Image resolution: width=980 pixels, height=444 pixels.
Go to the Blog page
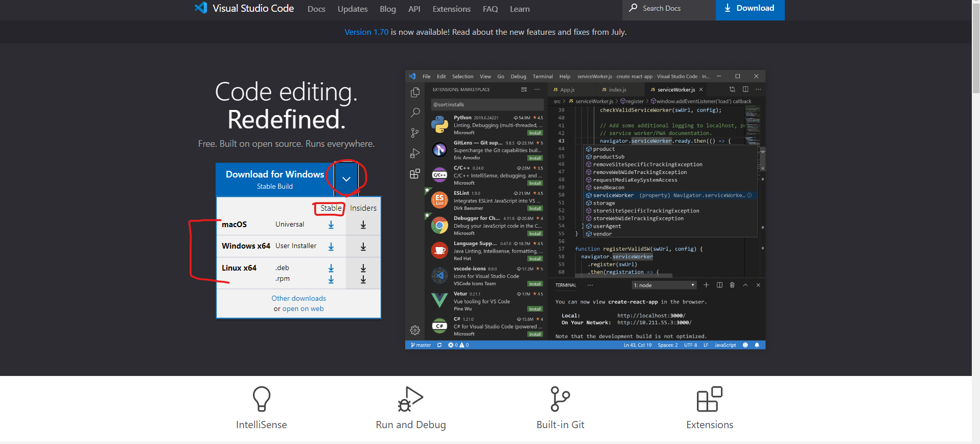388,9
